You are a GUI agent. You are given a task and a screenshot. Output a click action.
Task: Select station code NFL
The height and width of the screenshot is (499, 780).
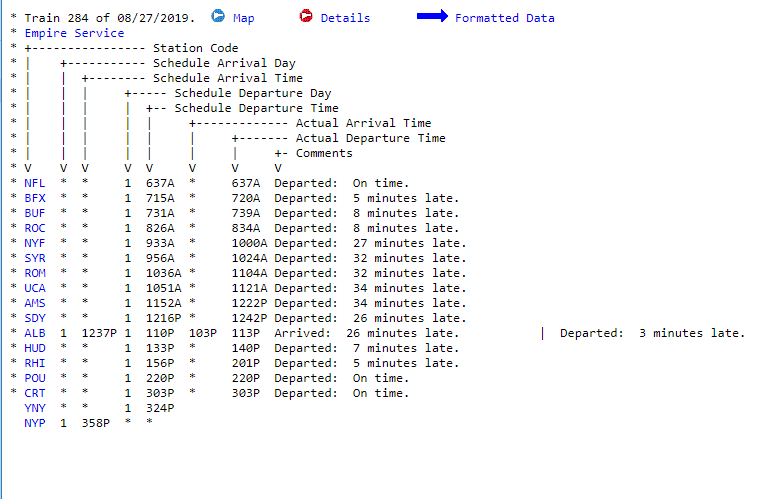click(34, 183)
